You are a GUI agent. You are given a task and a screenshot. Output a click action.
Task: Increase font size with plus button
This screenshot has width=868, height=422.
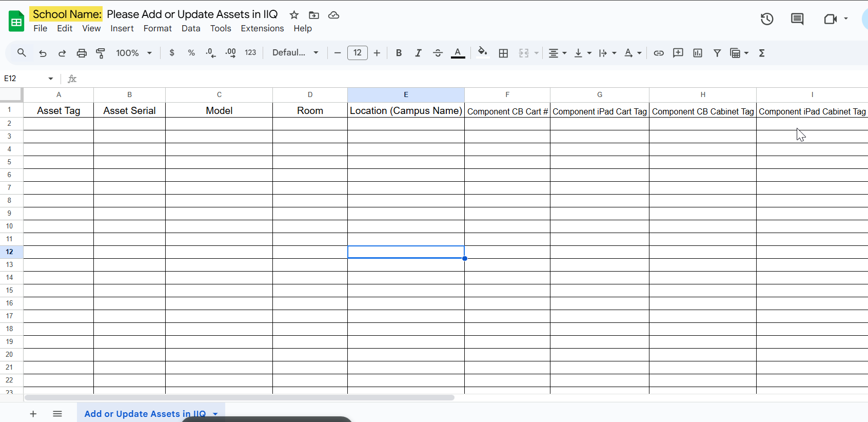tap(377, 53)
